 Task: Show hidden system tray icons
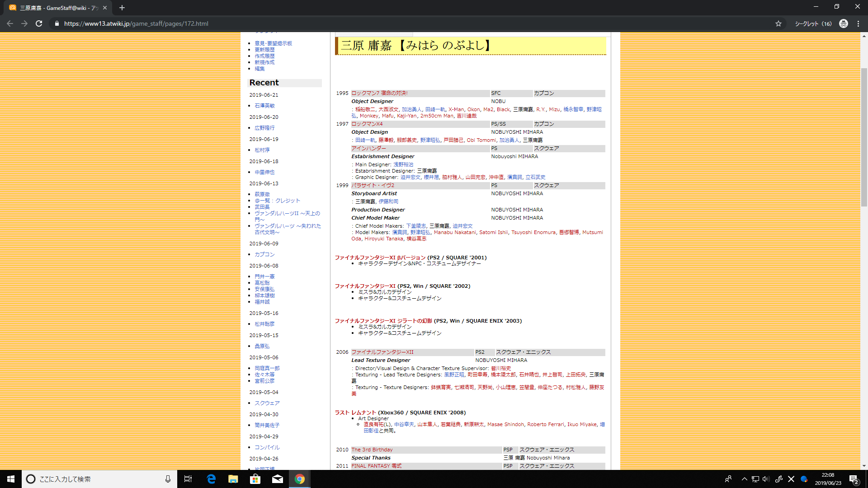coord(744,479)
